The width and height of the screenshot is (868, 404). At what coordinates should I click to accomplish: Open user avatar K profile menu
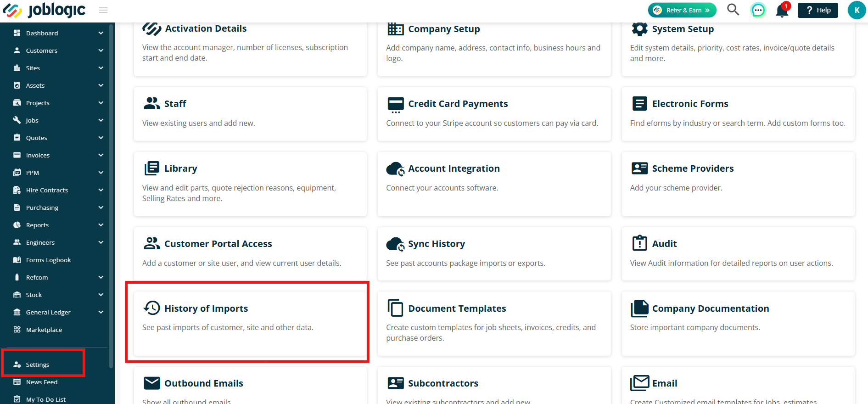[x=857, y=10]
